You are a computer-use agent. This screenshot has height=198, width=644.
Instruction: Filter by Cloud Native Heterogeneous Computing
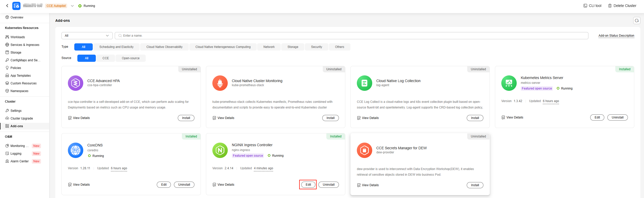(x=223, y=47)
